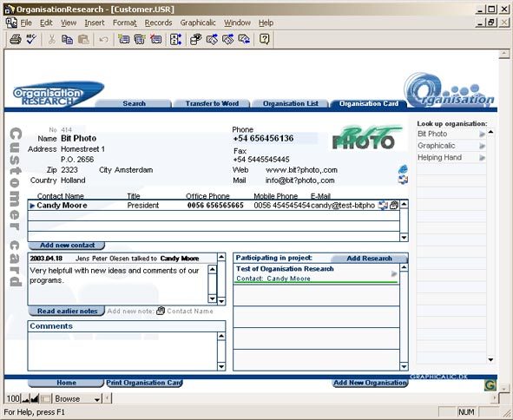The width and height of the screenshot is (513, 420).
Task: Expand Helping Hand in lookup list
Action: (x=482, y=158)
